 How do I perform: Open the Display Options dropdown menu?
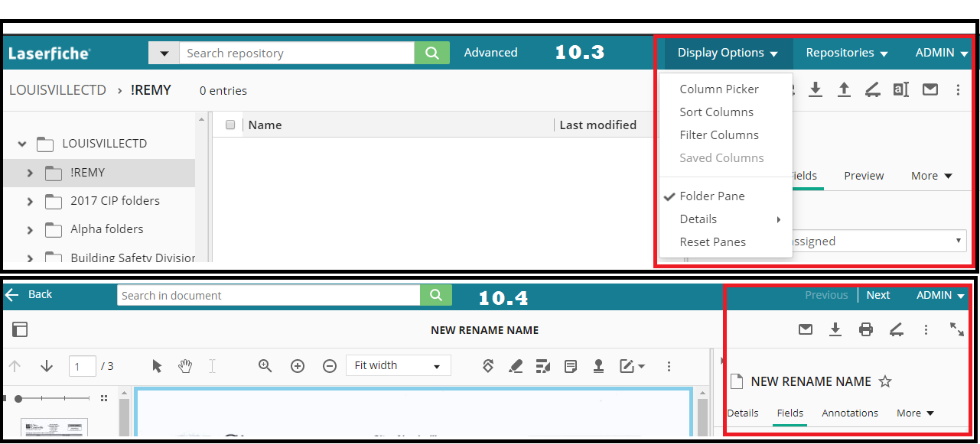(x=728, y=53)
